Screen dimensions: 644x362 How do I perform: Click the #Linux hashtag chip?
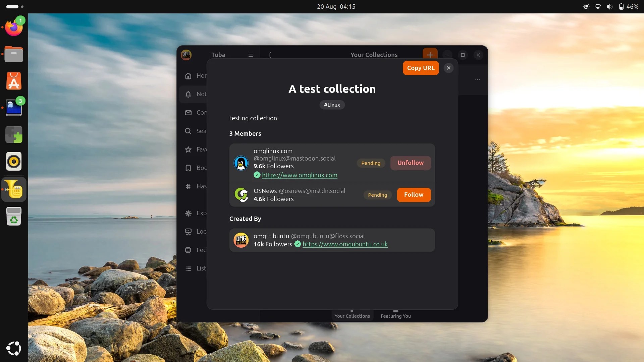[332, 105]
